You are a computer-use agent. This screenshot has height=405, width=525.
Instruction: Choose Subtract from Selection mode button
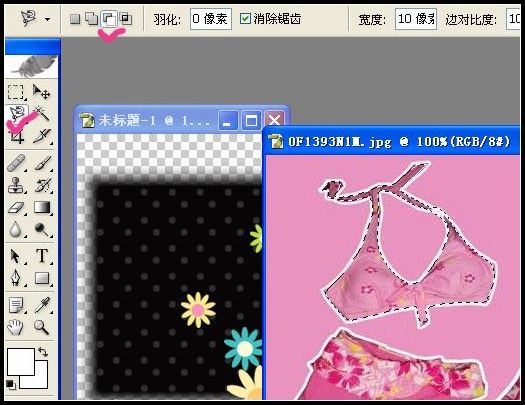coord(109,19)
